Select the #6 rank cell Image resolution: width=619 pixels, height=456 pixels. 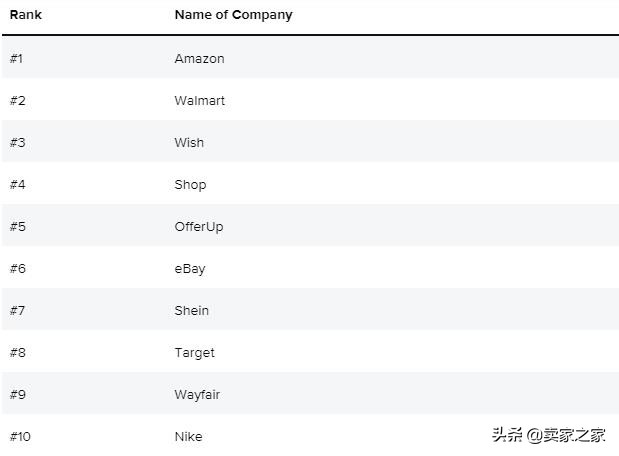[x=17, y=268]
